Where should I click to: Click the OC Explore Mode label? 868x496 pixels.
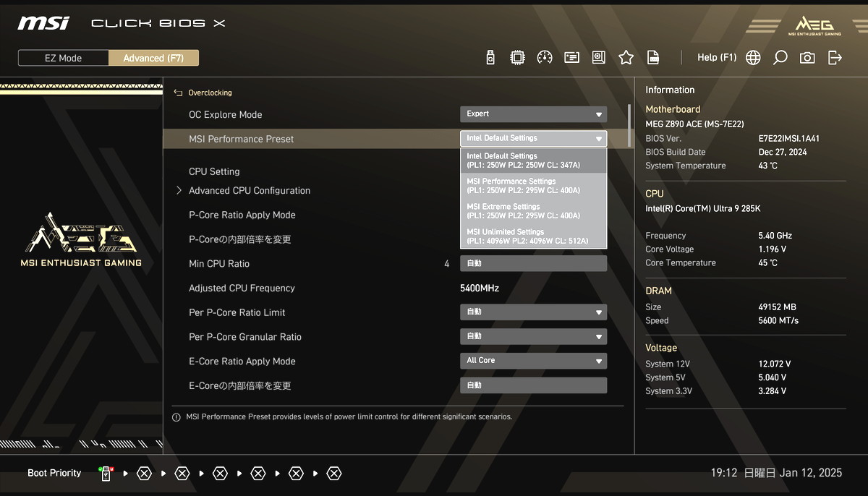[x=225, y=115]
